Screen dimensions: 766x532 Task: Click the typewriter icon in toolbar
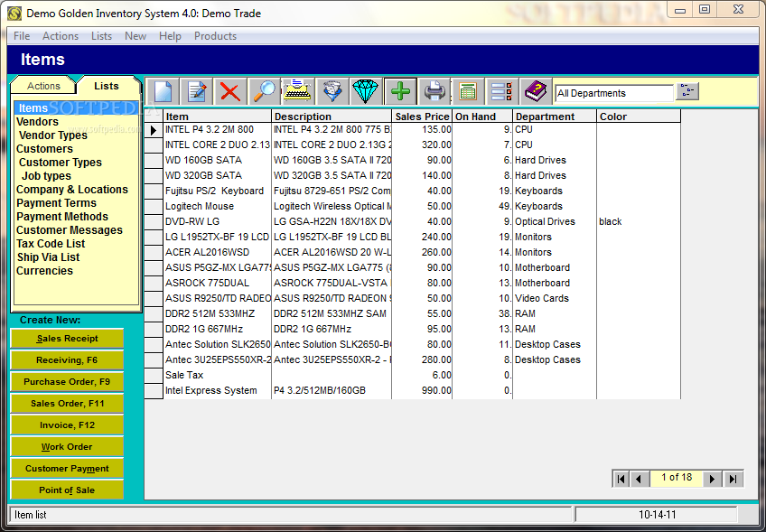pyautogui.click(x=298, y=91)
